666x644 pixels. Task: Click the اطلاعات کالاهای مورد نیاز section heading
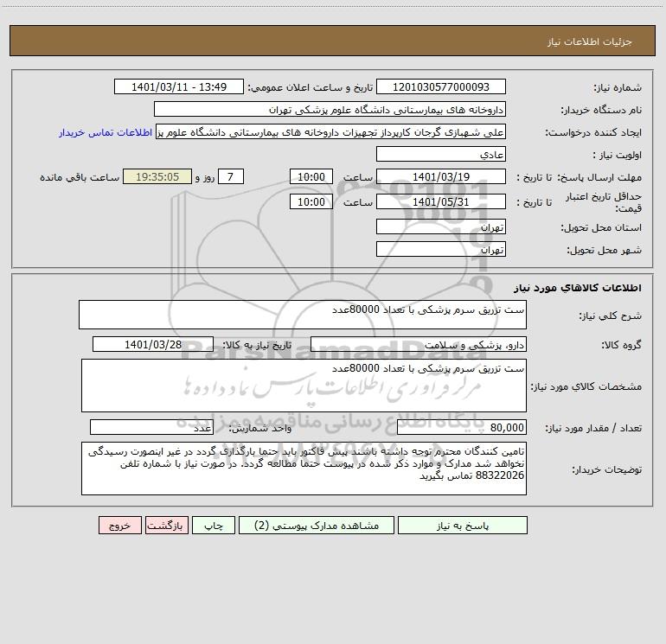578,288
